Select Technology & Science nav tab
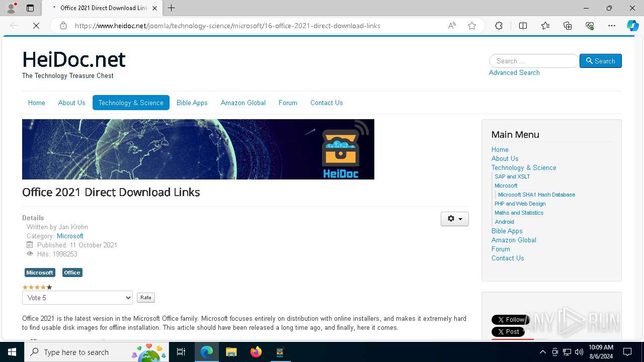 pyautogui.click(x=131, y=103)
